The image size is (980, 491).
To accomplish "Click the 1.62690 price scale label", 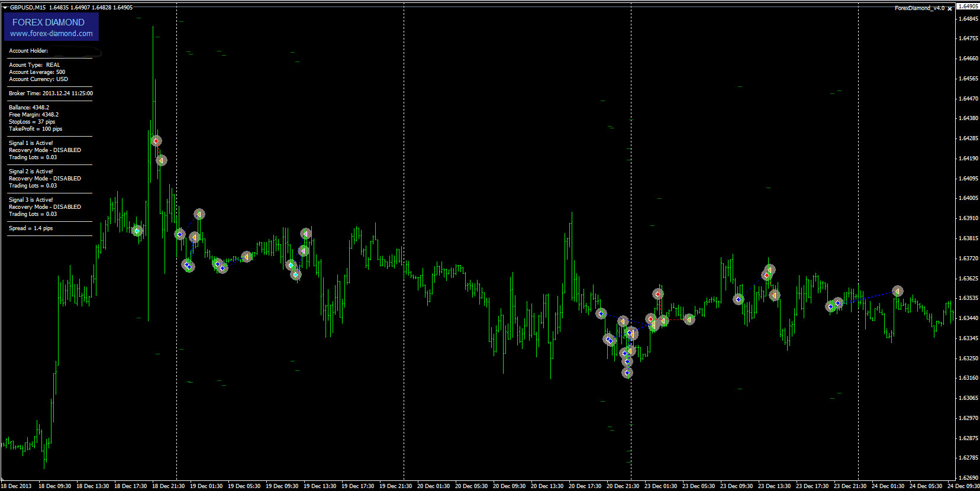I will 968,477.
